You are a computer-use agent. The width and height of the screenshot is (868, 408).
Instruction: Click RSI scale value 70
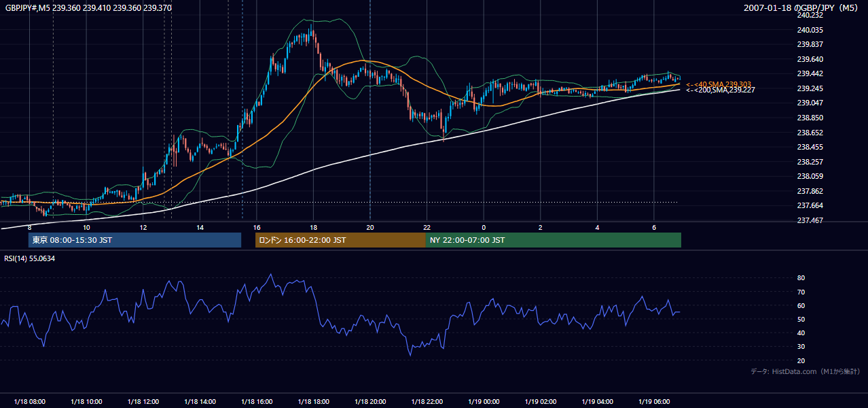coord(801,292)
